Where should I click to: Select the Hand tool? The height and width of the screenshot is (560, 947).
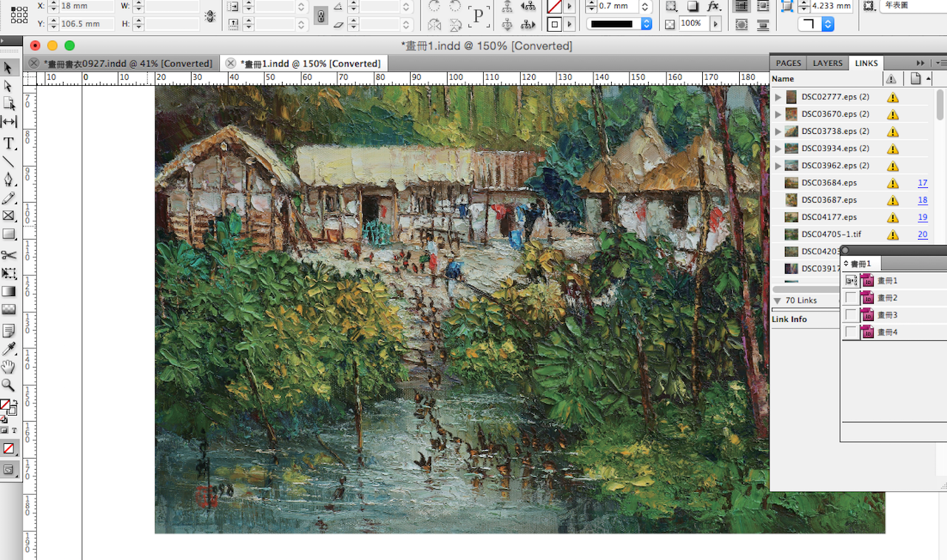click(9, 367)
